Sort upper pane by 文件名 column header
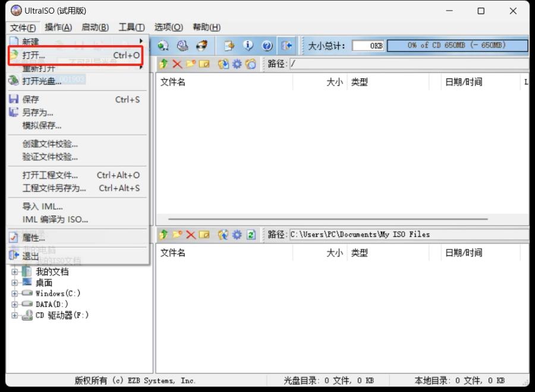Viewport: 535px width, 392px height. [224, 82]
